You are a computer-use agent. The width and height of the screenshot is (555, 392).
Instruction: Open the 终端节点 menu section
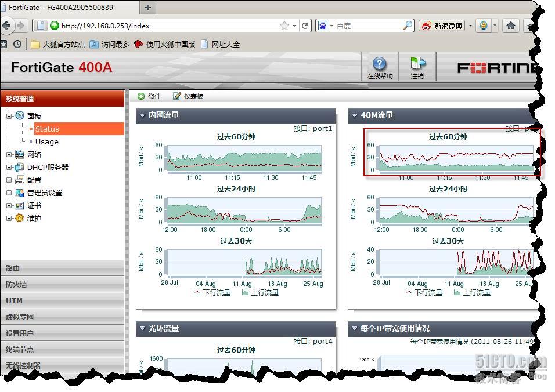[x=63, y=350]
